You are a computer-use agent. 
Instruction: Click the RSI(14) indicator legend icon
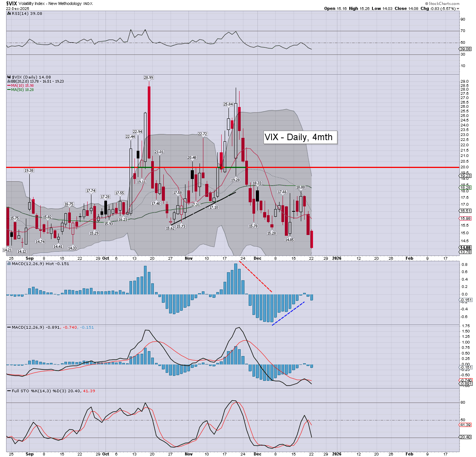(x=9, y=13)
